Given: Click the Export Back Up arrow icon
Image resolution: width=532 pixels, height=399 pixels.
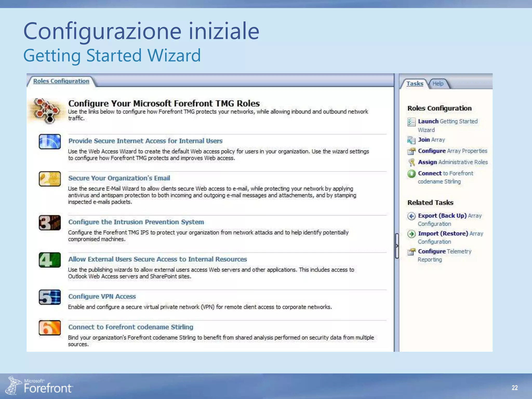Looking at the screenshot, I should (411, 216).
